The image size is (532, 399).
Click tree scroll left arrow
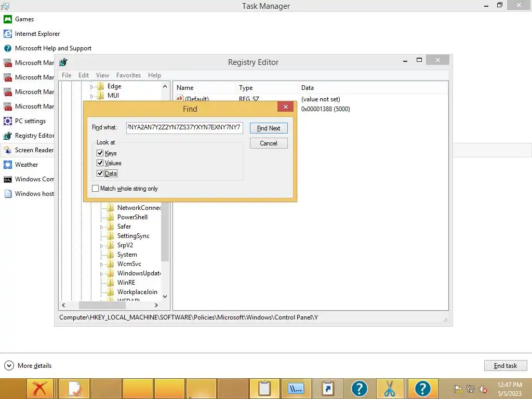pos(63,305)
